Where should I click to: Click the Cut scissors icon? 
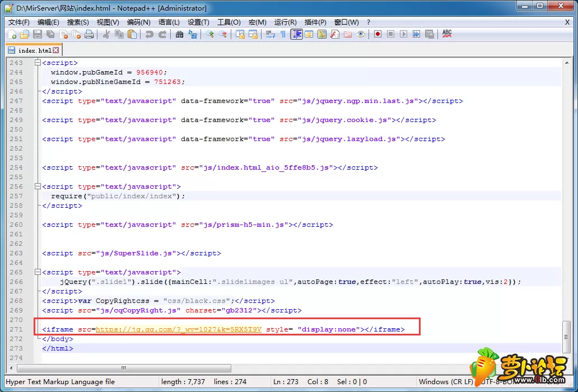point(106,34)
